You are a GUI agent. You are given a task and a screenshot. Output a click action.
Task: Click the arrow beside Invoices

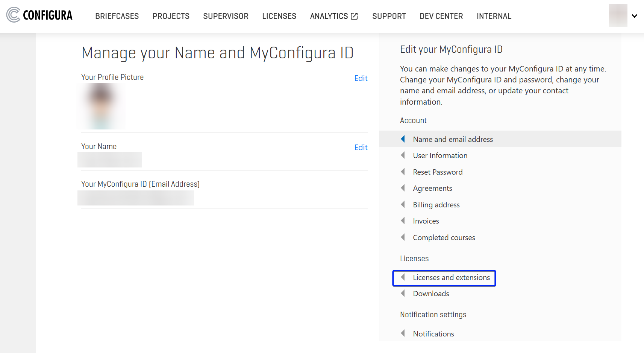point(403,221)
